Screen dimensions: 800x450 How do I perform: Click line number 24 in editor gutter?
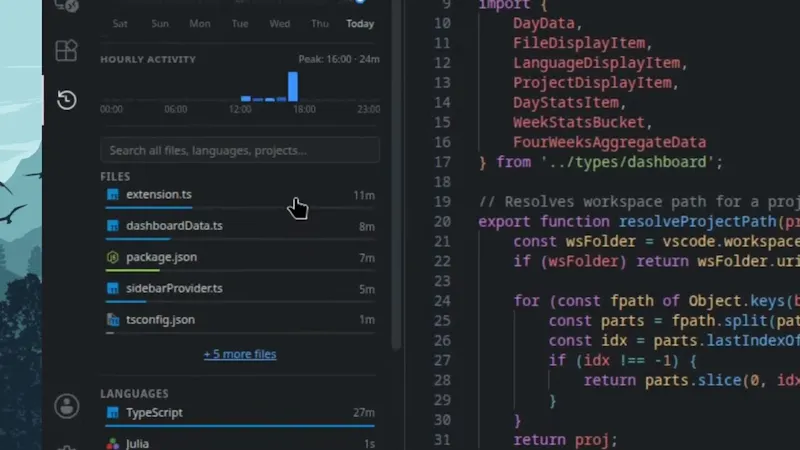[x=442, y=301]
